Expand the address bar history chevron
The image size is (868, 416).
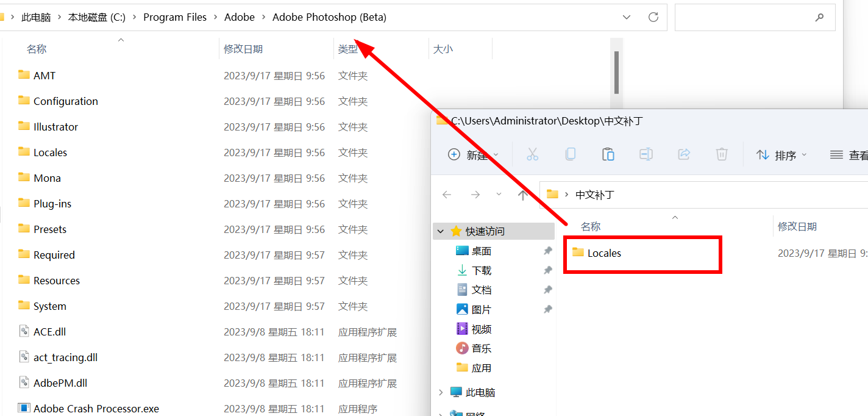tap(627, 17)
